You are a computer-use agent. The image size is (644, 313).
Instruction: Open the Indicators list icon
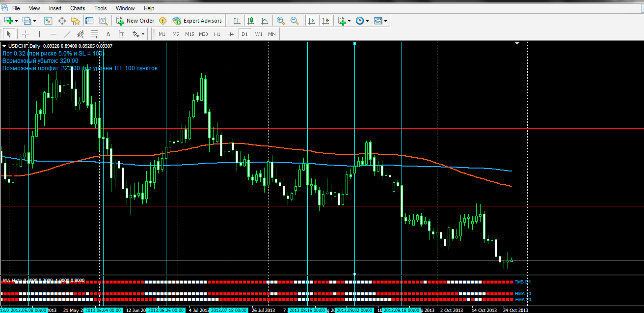tap(343, 21)
